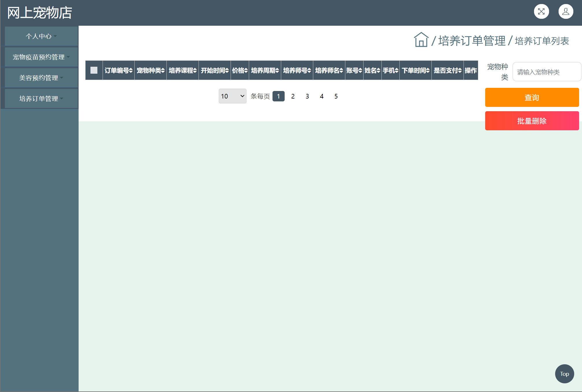The height and width of the screenshot is (392, 582).
Task: Sort by 是否支付 column arrows
Action: pos(460,70)
